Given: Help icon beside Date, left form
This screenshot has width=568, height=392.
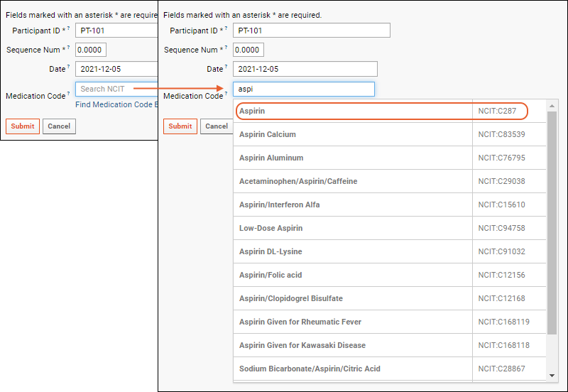Looking at the screenshot, I should coord(68,66).
